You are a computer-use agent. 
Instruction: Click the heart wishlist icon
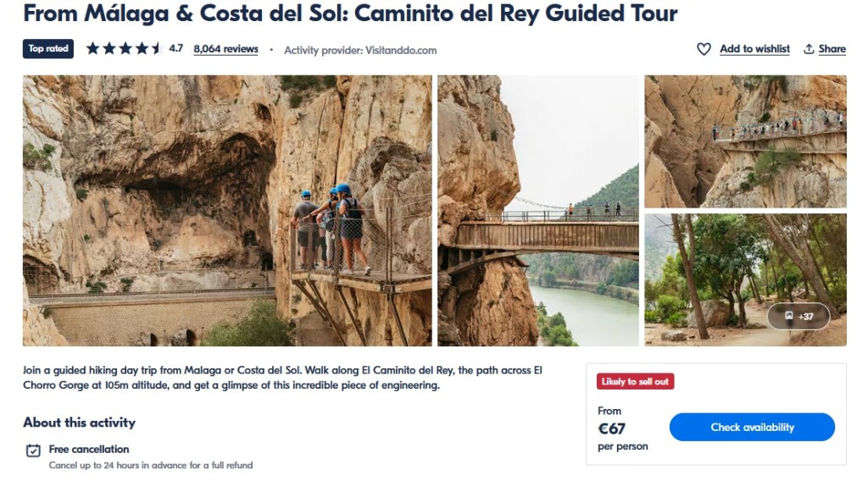[704, 49]
